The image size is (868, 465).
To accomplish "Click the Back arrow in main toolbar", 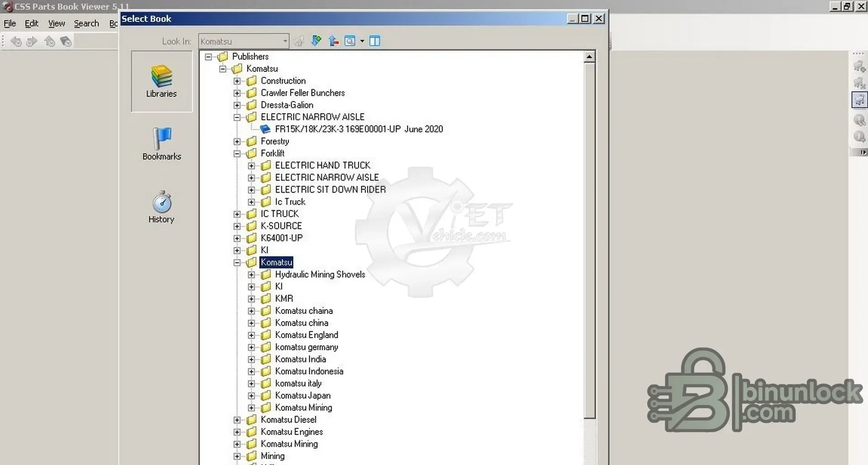I will [x=16, y=42].
